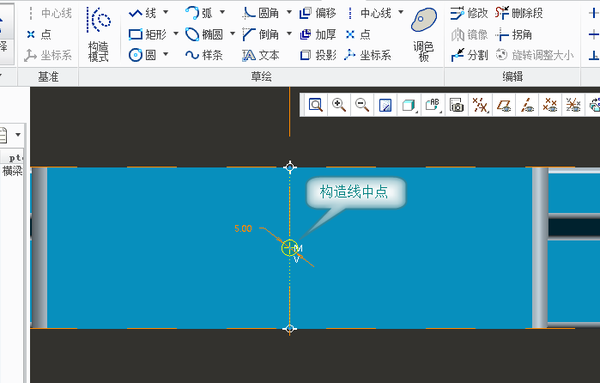Select the 投影 project tool
The image size is (600, 383).
[x=318, y=55]
